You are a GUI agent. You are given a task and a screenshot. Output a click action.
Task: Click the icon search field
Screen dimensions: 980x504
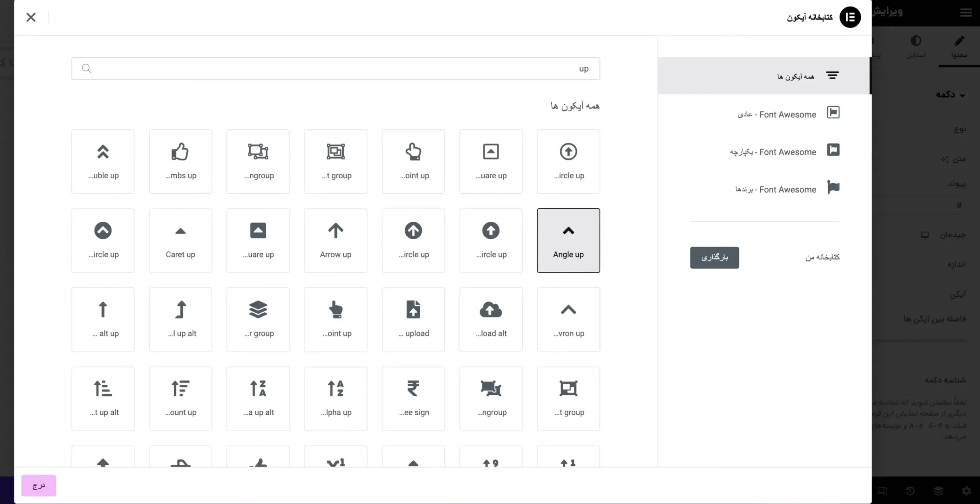pyautogui.click(x=335, y=69)
